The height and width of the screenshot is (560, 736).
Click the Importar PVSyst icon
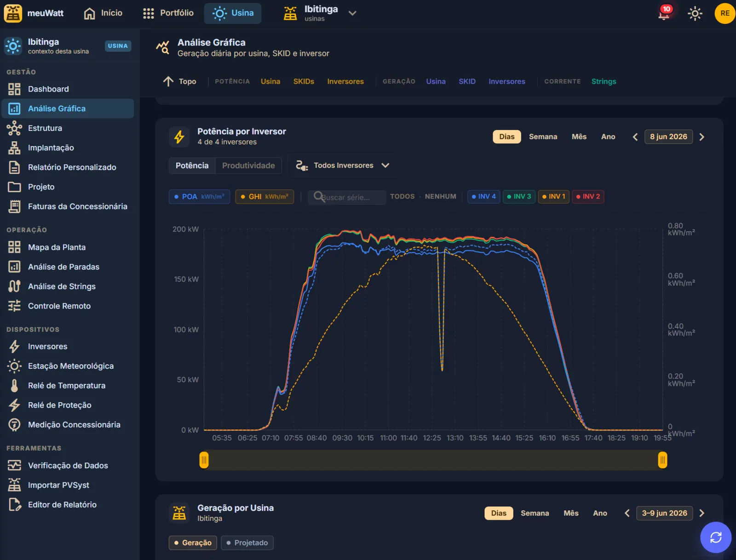(14, 485)
